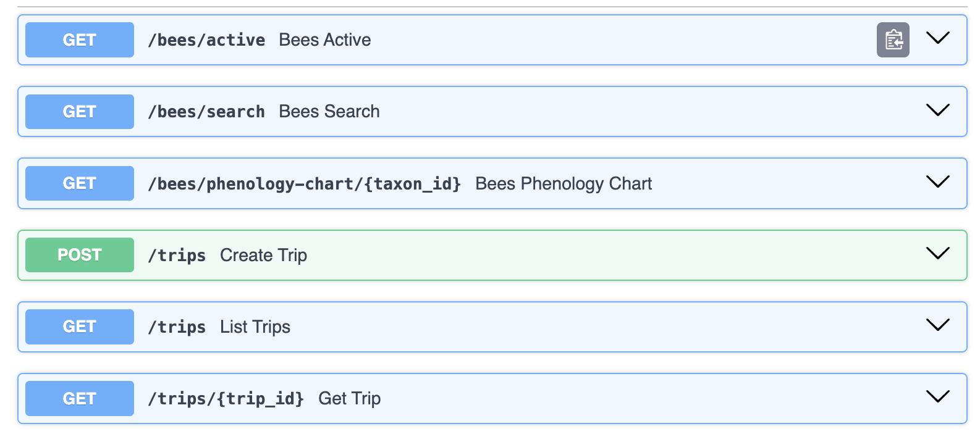
Task: Click the GET badge for /bees/active
Action: pos(79,40)
